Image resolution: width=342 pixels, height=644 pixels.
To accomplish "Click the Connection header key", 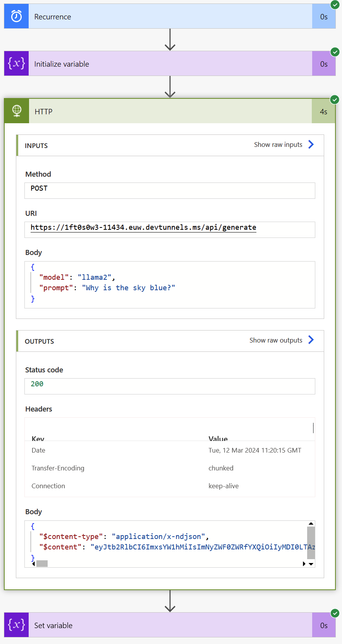I will coord(48,486).
